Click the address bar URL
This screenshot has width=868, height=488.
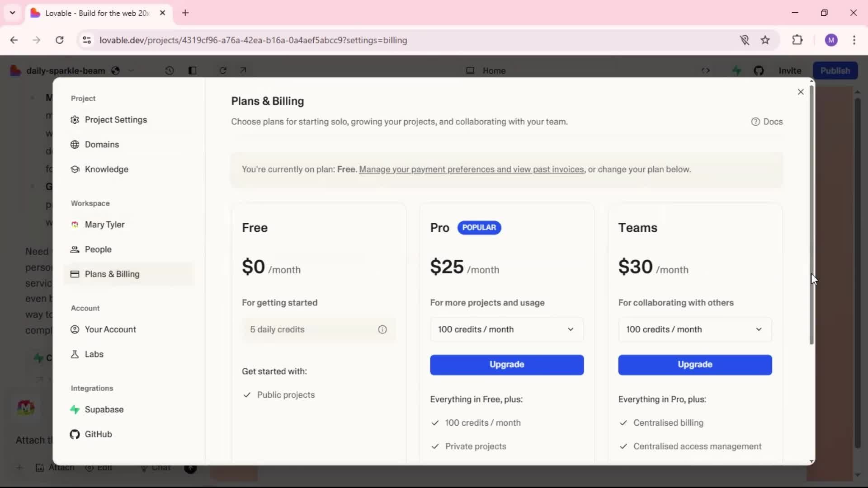click(253, 40)
